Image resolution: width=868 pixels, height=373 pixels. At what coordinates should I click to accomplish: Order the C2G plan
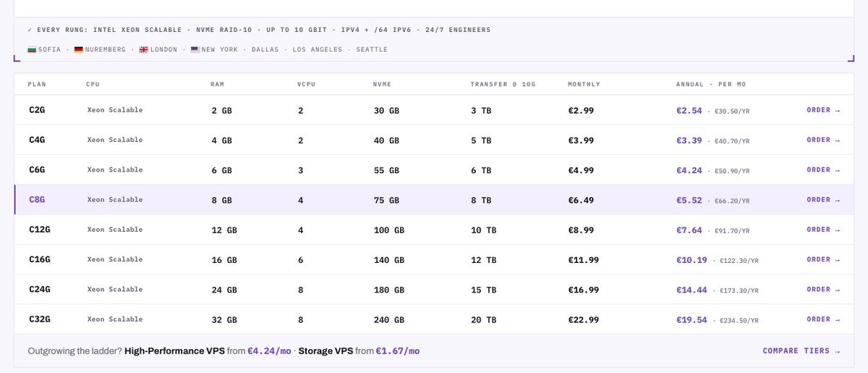pyautogui.click(x=823, y=110)
